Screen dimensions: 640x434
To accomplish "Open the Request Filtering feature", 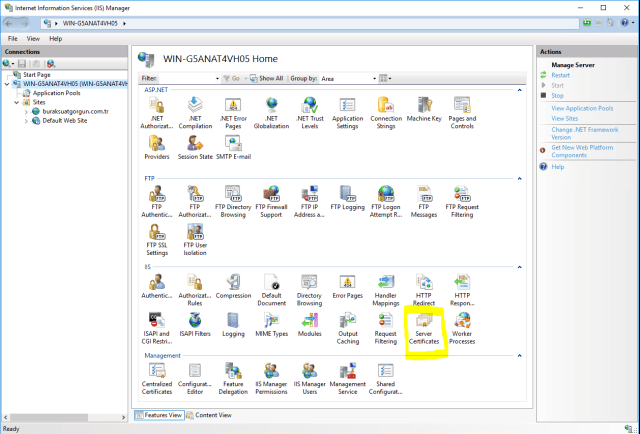I will pyautogui.click(x=386, y=325).
